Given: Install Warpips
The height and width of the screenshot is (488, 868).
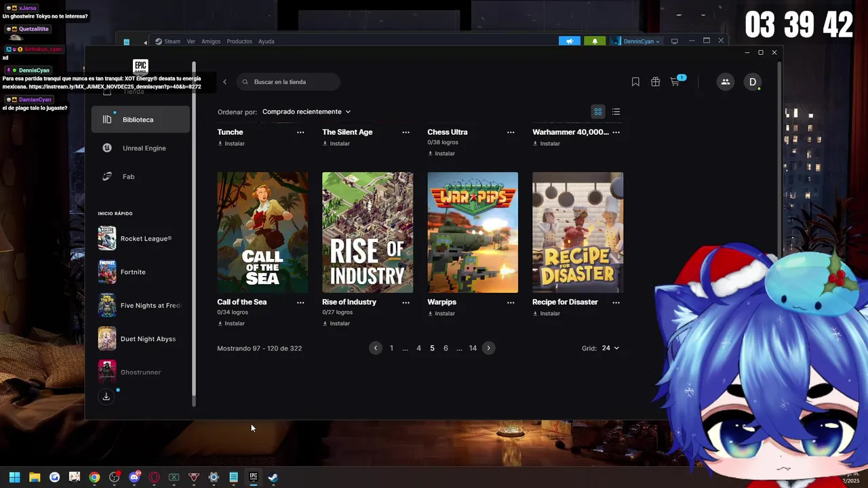Looking at the screenshot, I should 441,314.
